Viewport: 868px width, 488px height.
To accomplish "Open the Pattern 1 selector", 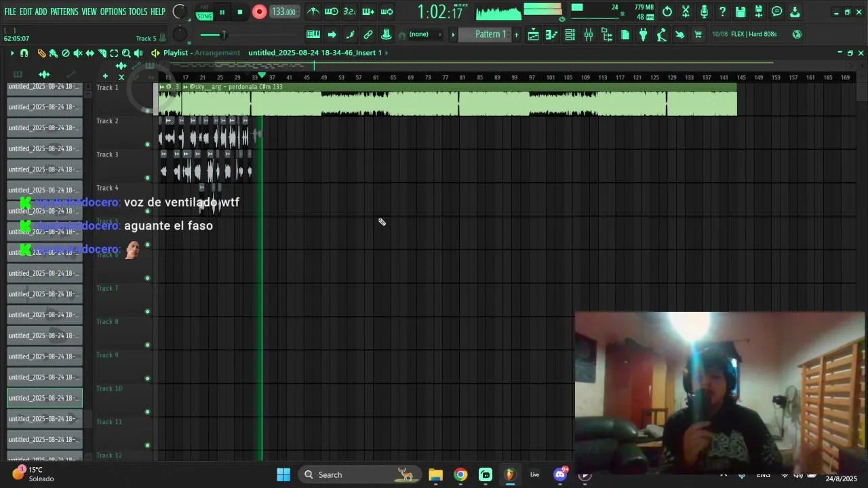I will click(x=485, y=35).
